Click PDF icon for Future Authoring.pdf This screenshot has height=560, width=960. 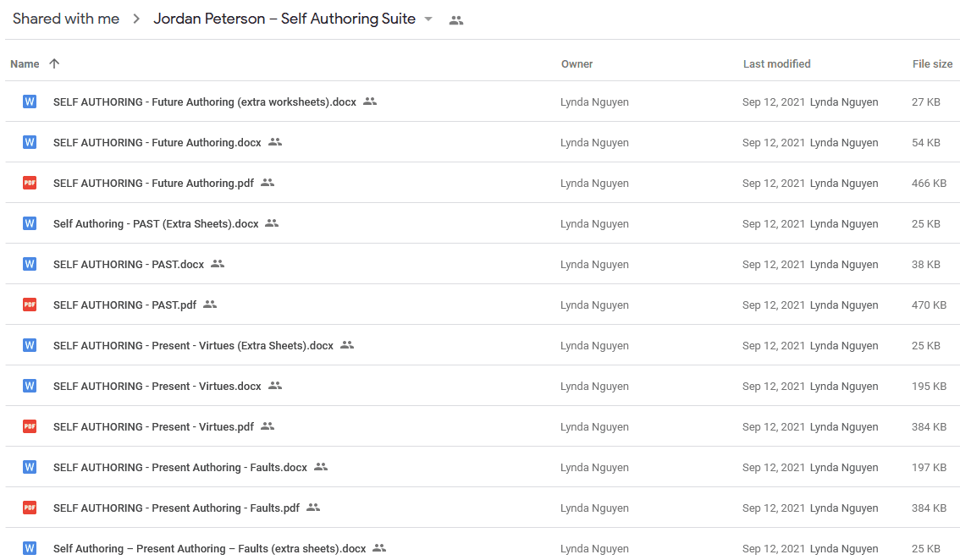pos(30,183)
